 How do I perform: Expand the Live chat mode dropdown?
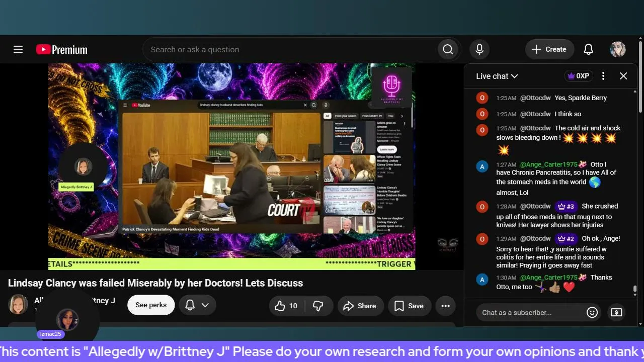tap(497, 76)
